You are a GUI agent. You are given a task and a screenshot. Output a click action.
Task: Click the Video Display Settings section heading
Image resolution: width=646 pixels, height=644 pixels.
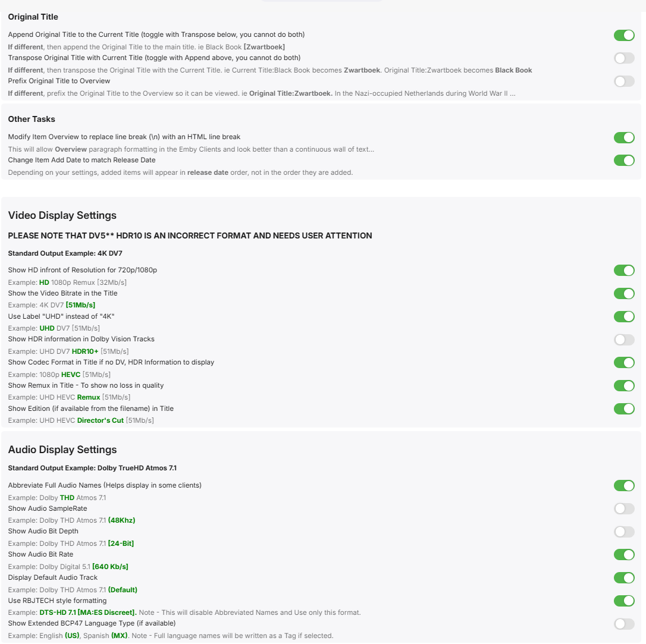coord(62,215)
